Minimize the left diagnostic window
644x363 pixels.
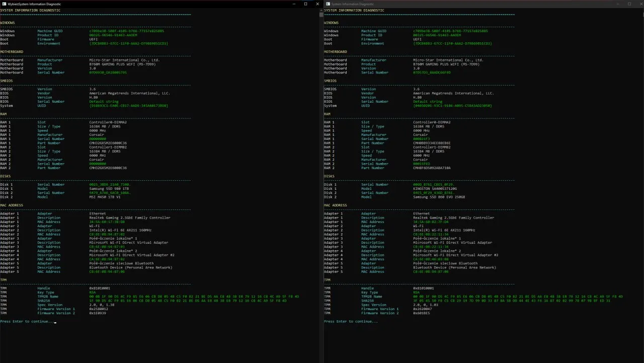coord(294,4)
